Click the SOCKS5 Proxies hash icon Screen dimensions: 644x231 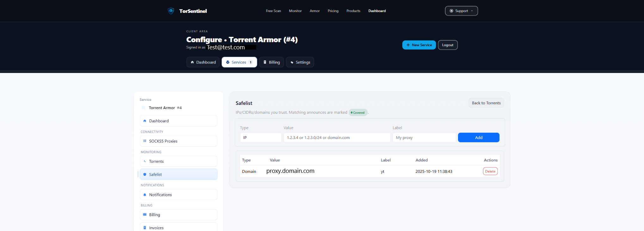pyautogui.click(x=145, y=141)
